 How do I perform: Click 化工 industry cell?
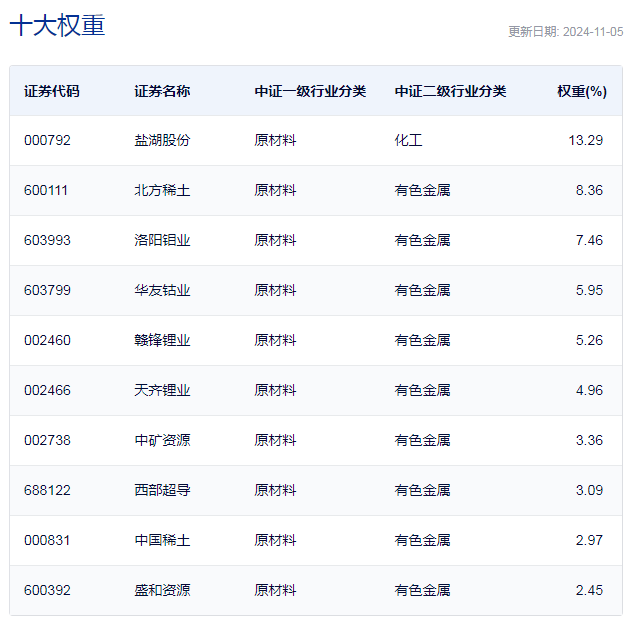point(409,140)
